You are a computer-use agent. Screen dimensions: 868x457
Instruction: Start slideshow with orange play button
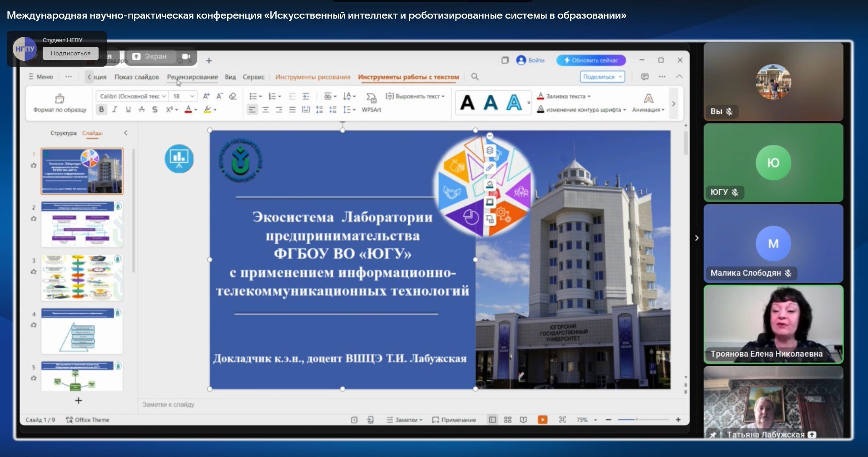pyautogui.click(x=542, y=420)
